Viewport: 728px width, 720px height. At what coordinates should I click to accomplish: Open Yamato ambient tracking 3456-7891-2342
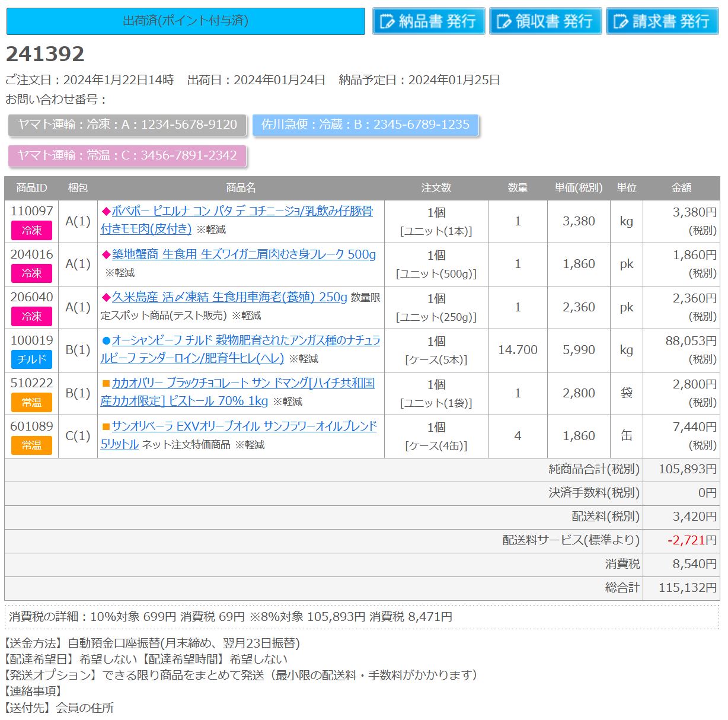tap(127, 155)
